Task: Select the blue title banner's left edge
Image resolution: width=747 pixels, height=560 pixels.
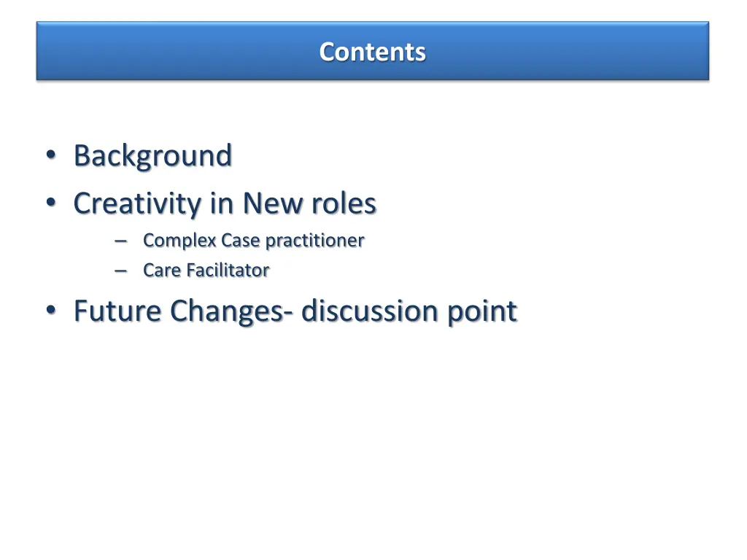Action: point(39,51)
